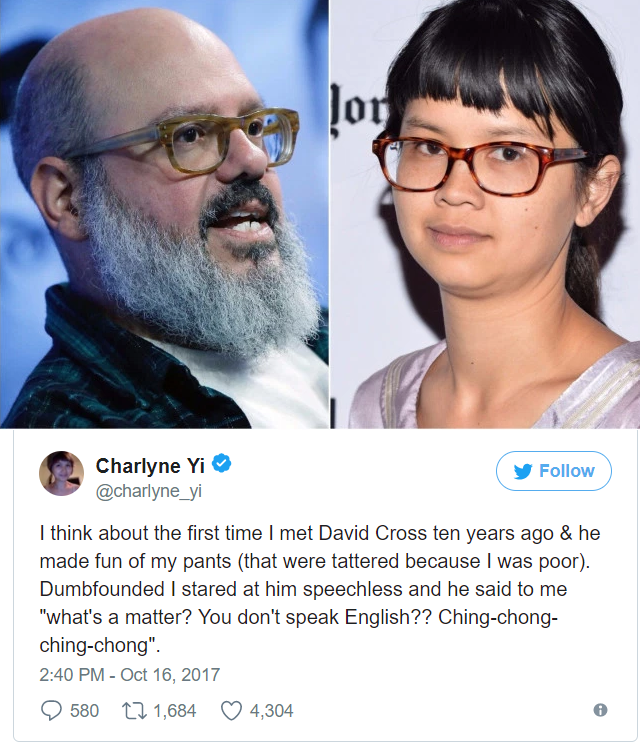This screenshot has height=746, width=640.
Task: View the 4,304 likes count
Action: (x=271, y=711)
